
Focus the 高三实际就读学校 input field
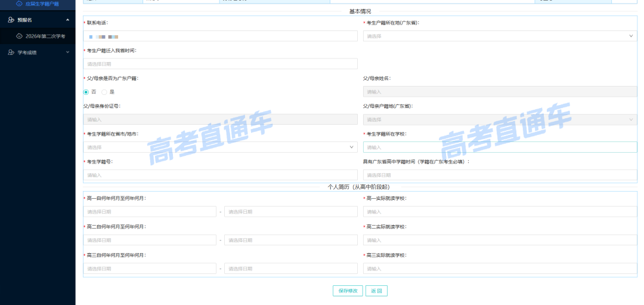[x=500, y=269]
